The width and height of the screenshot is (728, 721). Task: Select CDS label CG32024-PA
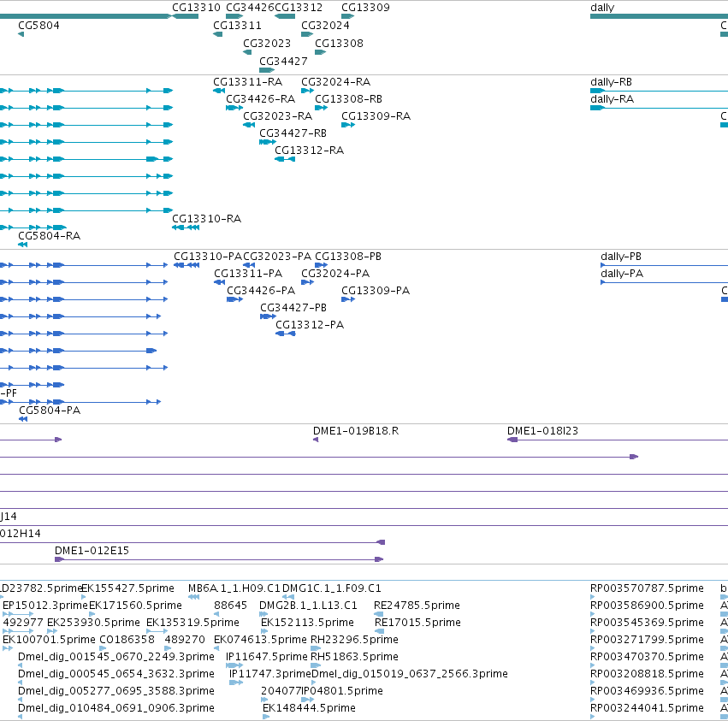[335, 274]
